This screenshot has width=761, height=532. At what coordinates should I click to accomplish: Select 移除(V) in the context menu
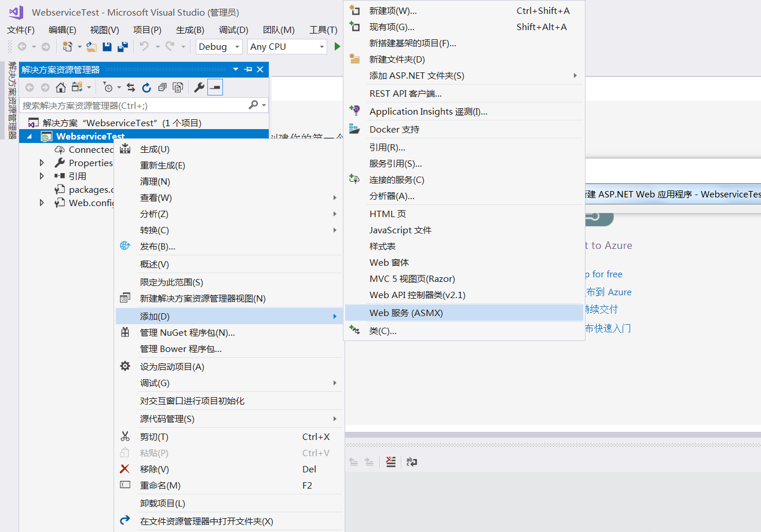[229, 469]
